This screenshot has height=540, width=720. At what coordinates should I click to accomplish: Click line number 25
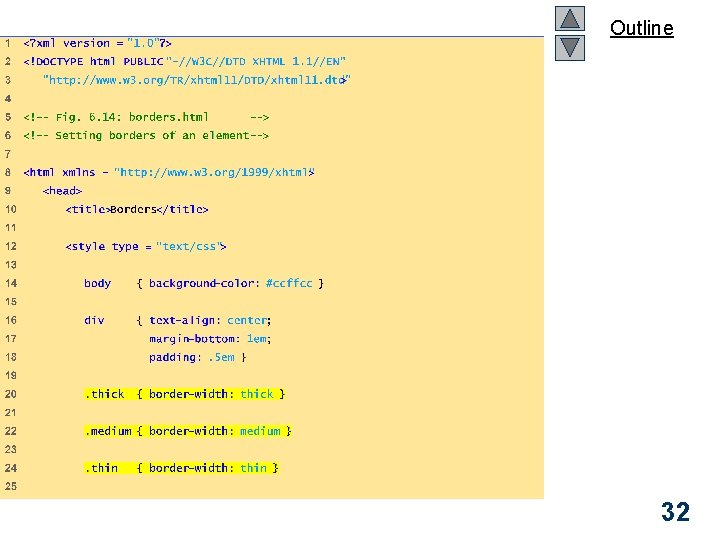pos(11,486)
